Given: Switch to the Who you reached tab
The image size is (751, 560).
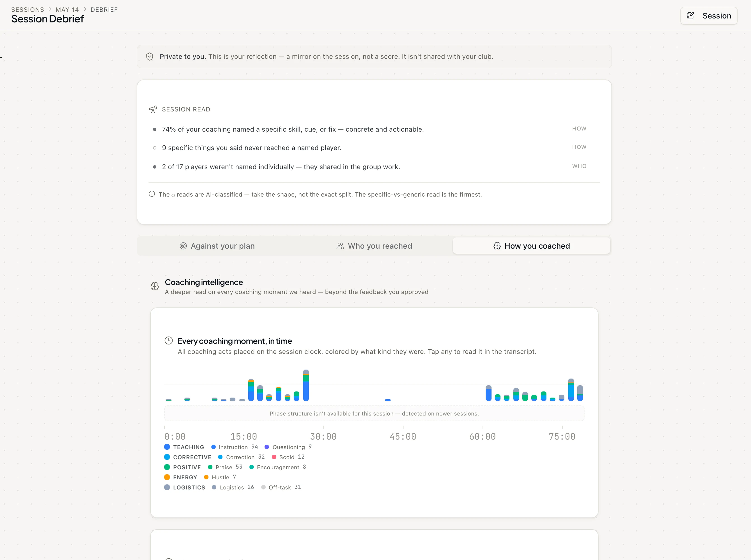Looking at the screenshot, I should 374,246.
